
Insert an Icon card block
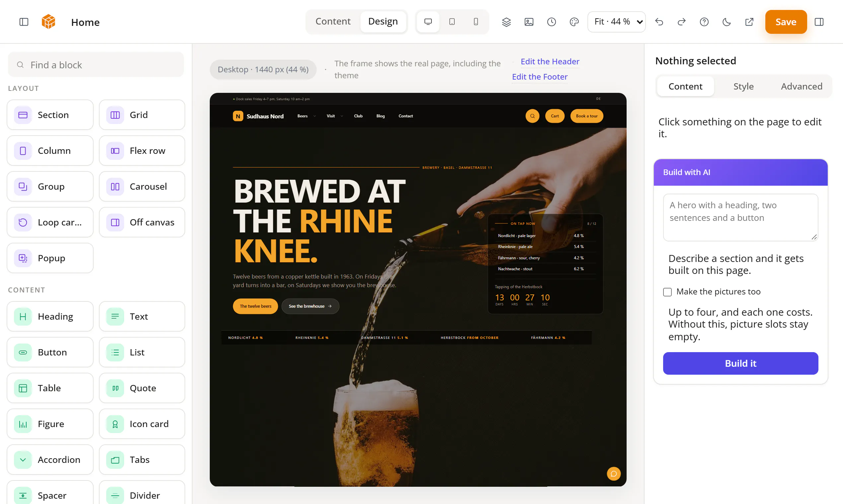coord(142,424)
